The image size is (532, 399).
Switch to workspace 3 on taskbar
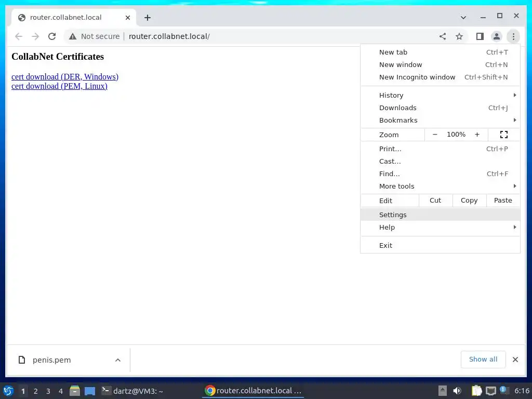click(x=48, y=391)
